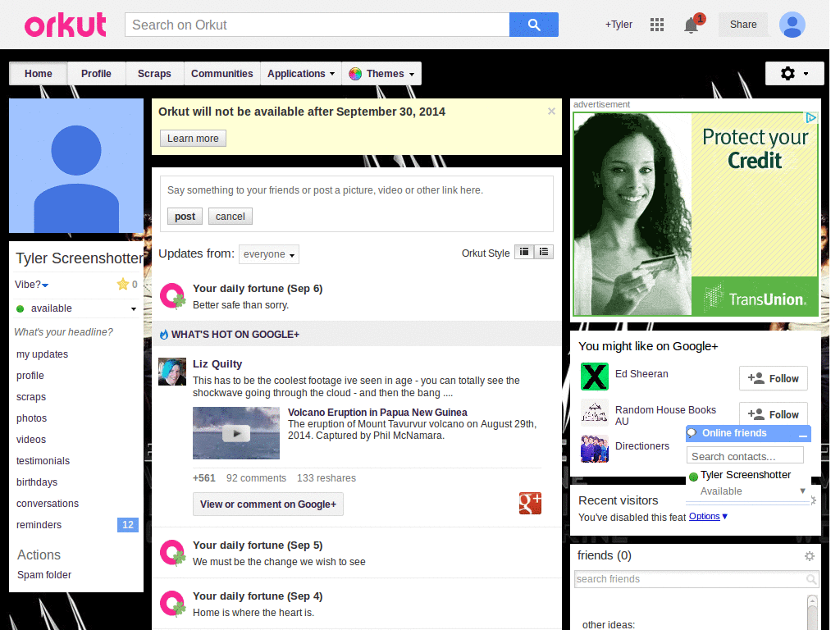Click the Liz Quilty name link
Viewport: 840px width, 630px height.
point(217,363)
